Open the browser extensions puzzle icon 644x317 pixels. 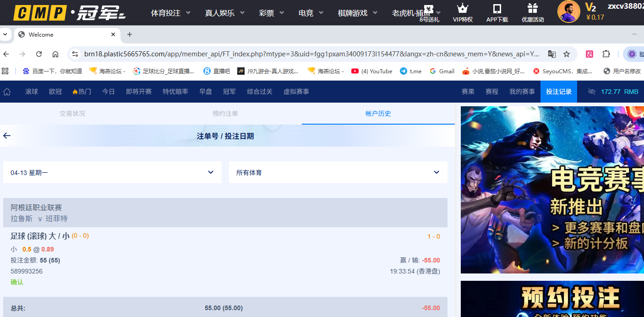point(606,54)
